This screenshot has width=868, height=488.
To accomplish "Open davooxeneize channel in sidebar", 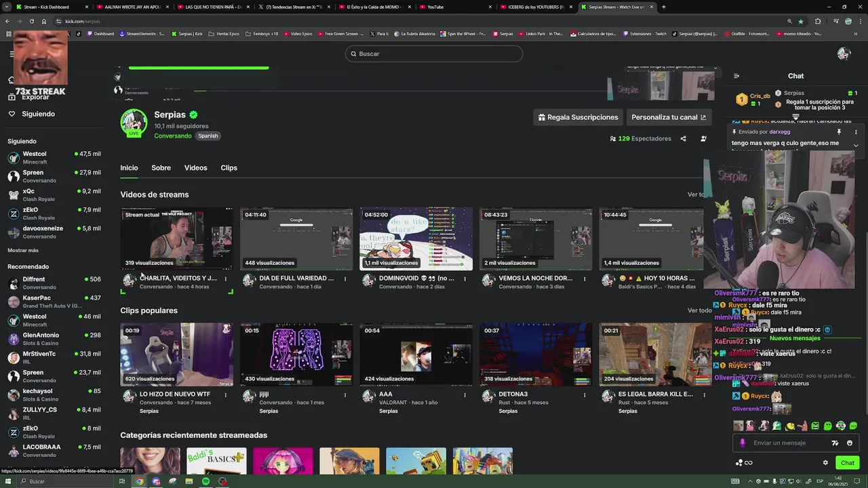I will click(54, 232).
